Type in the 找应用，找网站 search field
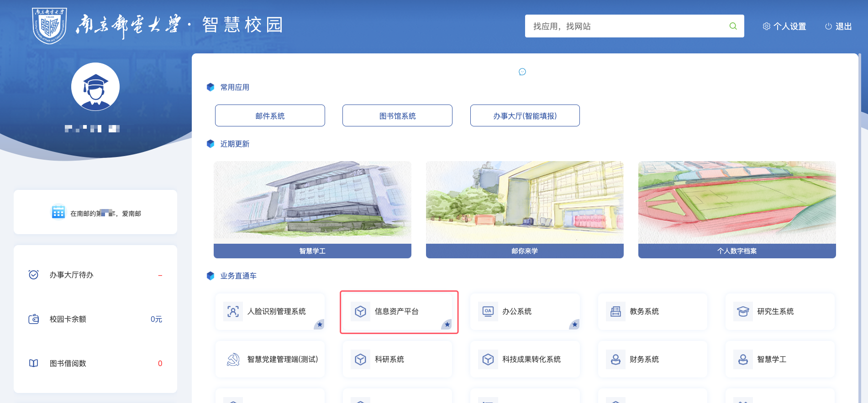This screenshot has height=403, width=868. (626, 26)
